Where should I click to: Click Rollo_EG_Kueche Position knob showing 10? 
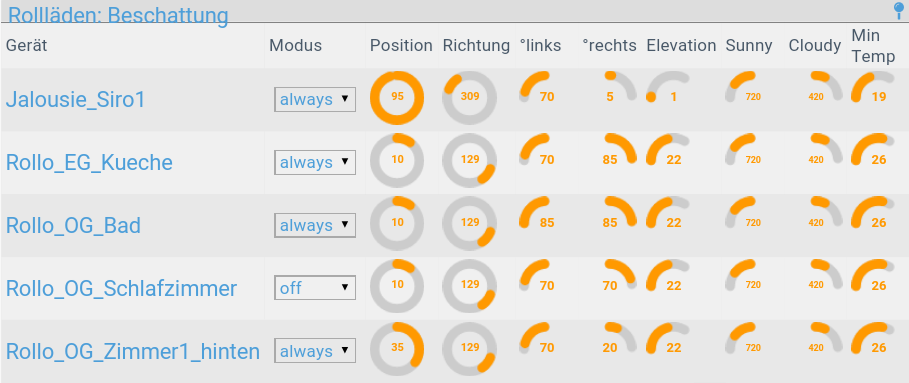tap(397, 160)
